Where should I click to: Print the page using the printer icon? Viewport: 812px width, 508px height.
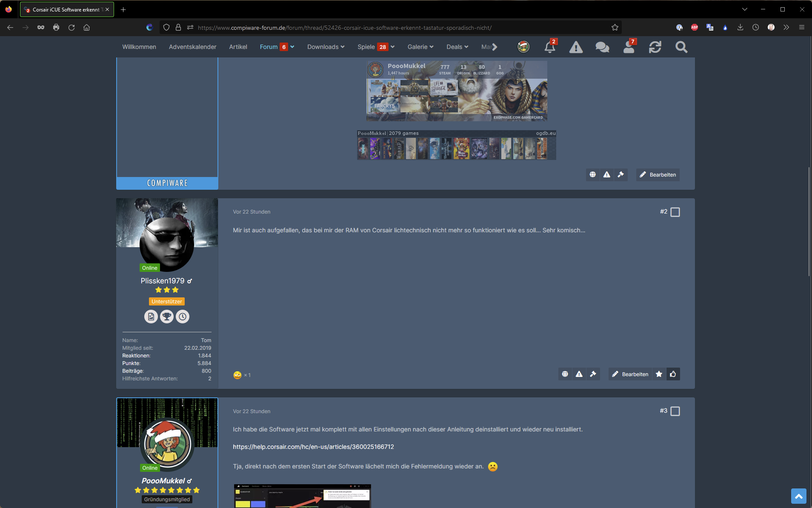[x=56, y=27]
